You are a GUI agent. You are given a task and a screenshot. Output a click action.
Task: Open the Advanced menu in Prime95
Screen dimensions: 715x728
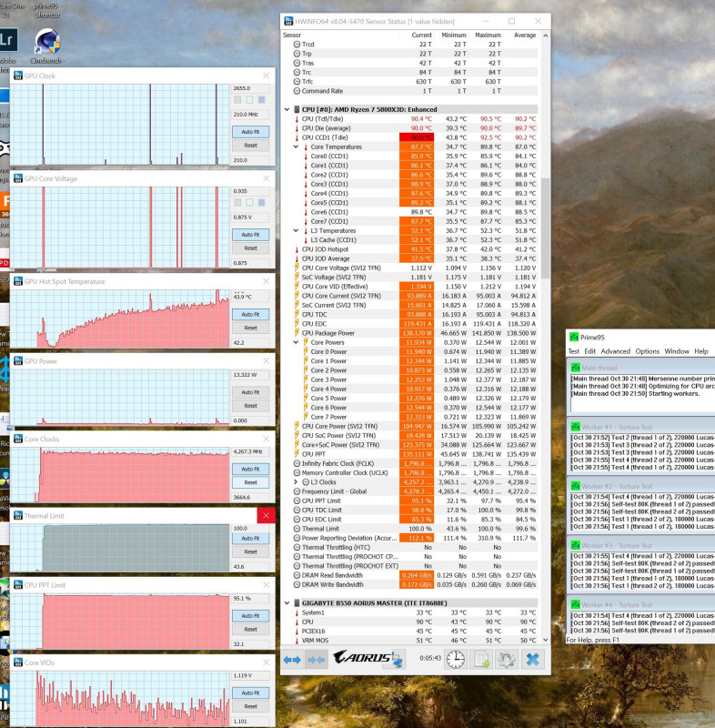click(615, 351)
